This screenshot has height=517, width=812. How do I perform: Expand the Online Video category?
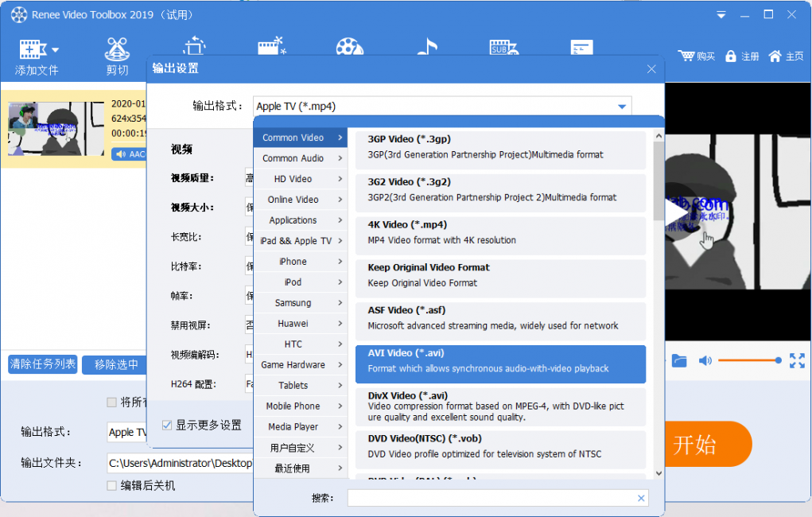(301, 200)
